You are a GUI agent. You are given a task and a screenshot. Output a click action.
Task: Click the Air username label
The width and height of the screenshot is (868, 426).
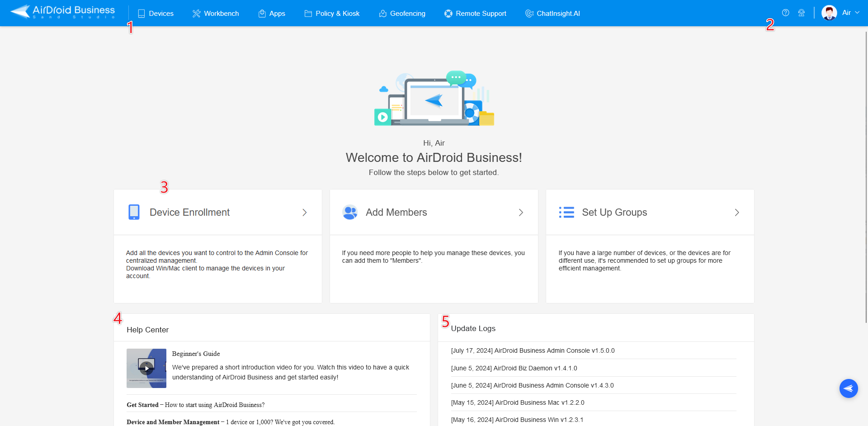[846, 13]
